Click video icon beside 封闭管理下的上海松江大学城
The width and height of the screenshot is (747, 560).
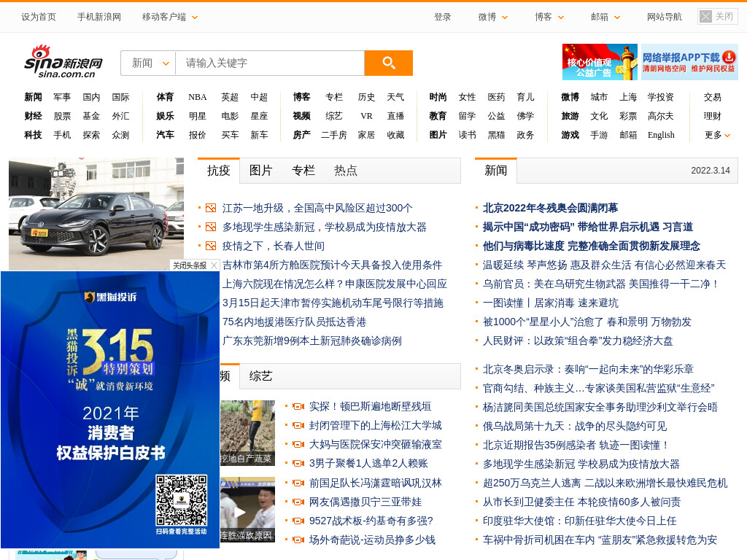298,425
